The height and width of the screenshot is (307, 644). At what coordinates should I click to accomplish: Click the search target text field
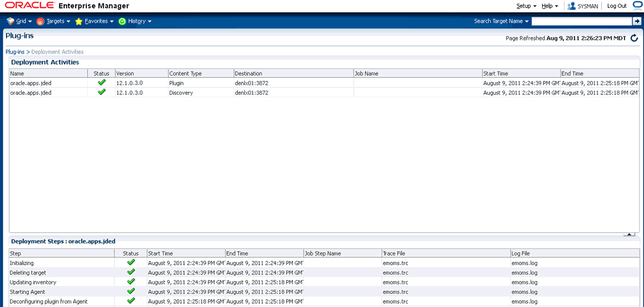coord(581,21)
